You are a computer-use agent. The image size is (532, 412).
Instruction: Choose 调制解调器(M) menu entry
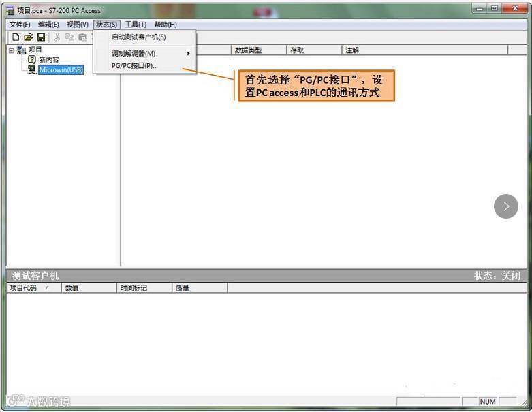coord(145,54)
